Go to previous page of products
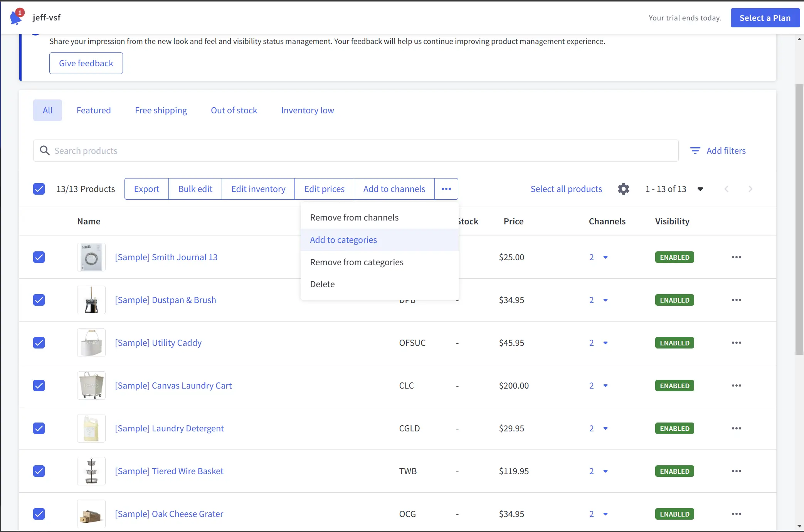This screenshot has width=804, height=532. pos(727,189)
